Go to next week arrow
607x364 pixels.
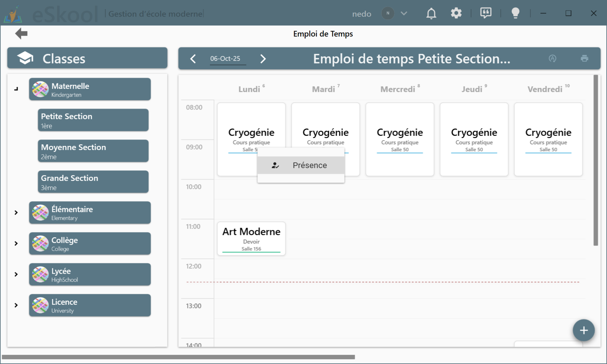pyautogui.click(x=263, y=59)
